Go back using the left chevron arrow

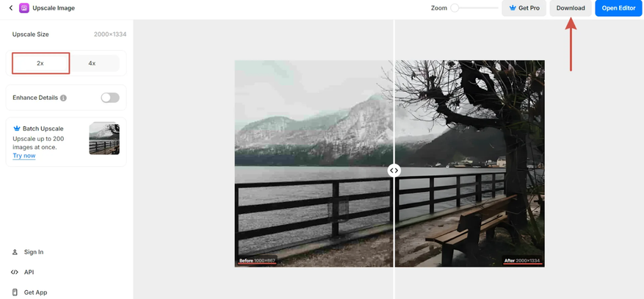coord(11,8)
